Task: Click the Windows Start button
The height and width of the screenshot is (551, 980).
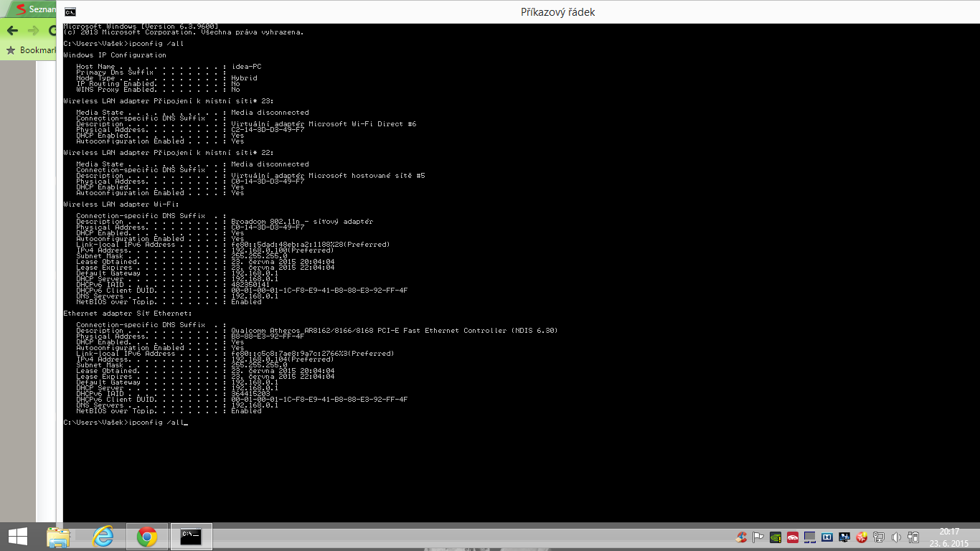Action: [18, 536]
